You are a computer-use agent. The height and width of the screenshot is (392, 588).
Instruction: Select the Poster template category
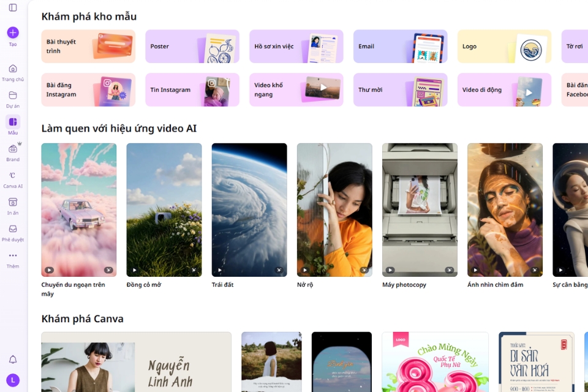click(192, 46)
